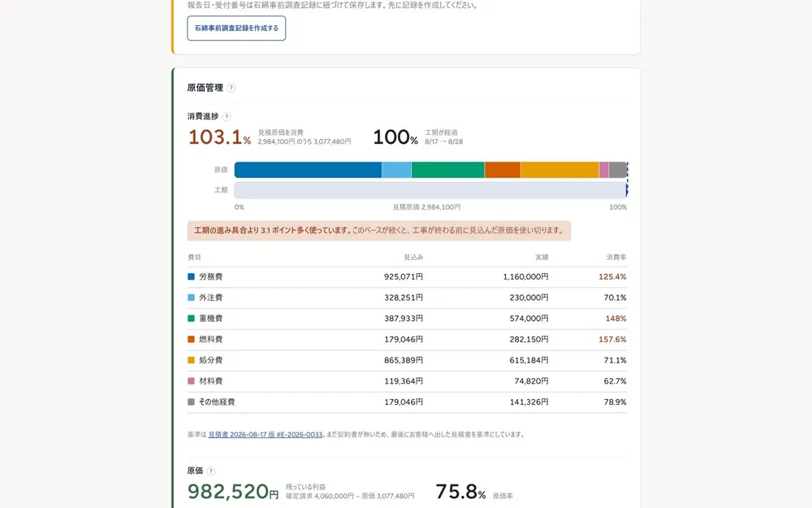Click the gray その他経費 bar segment
This screenshot has width=812, height=508.
click(618, 170)
